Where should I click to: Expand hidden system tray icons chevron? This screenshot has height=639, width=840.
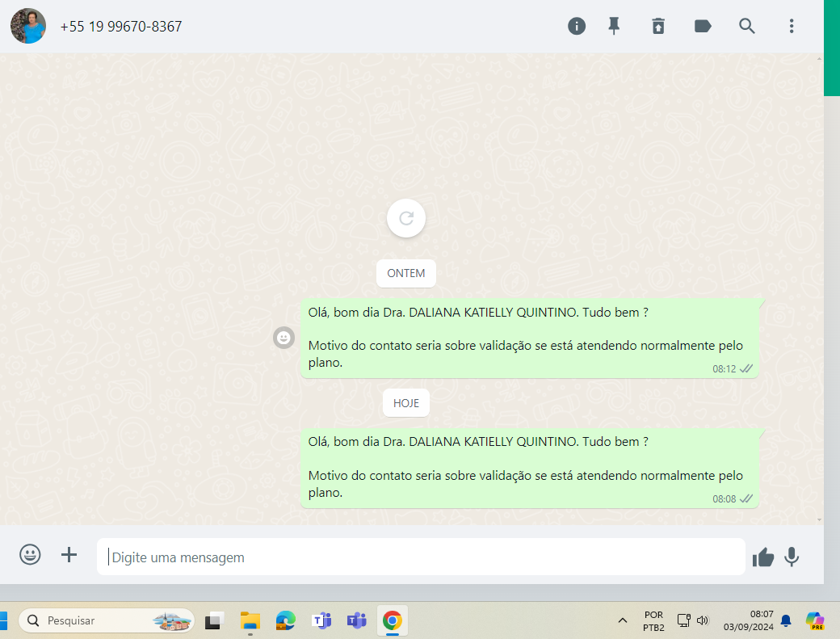(x=622, y=620)
